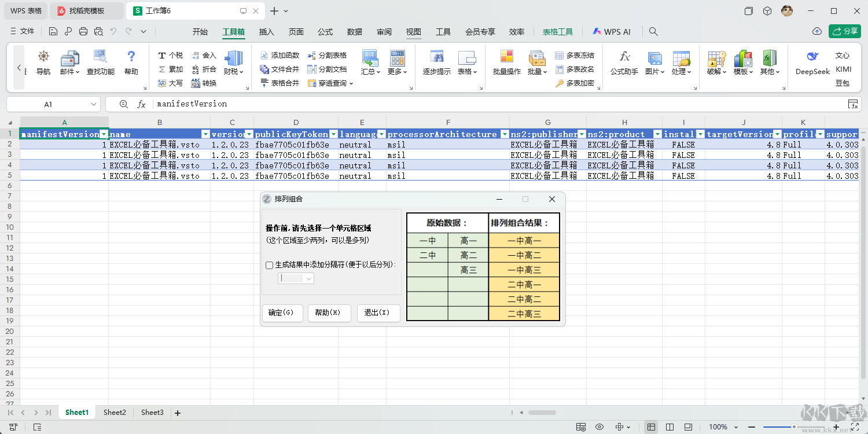
Task: Click the zoom slider handle
Action: [x=795, y=427]
